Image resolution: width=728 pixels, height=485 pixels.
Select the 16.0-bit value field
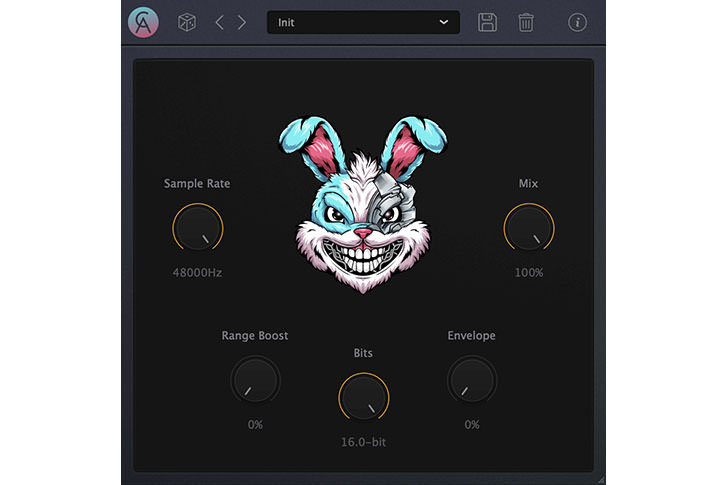point(363,441)
